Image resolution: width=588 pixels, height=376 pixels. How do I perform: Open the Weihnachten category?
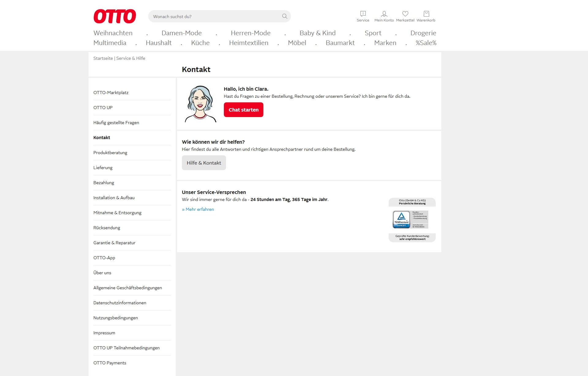113,33
